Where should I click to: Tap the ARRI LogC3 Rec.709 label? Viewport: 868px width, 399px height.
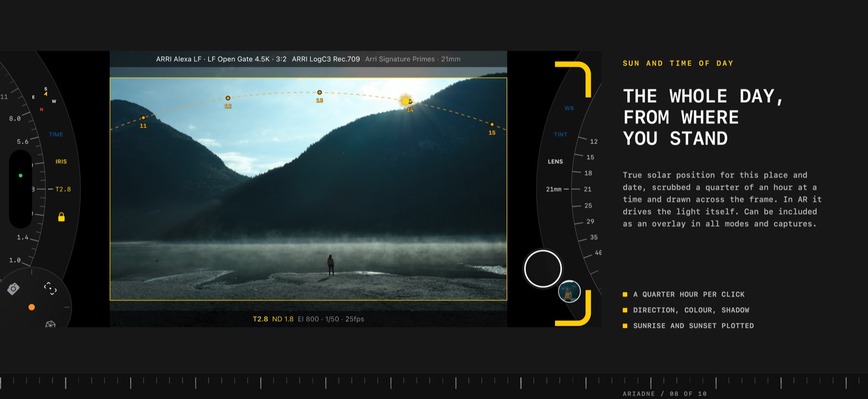(326, 59)
